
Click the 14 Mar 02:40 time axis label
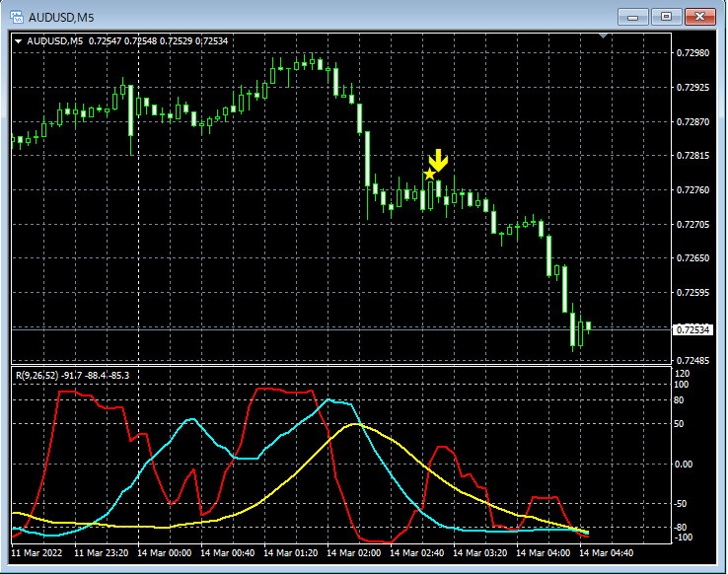pos(417,553)
